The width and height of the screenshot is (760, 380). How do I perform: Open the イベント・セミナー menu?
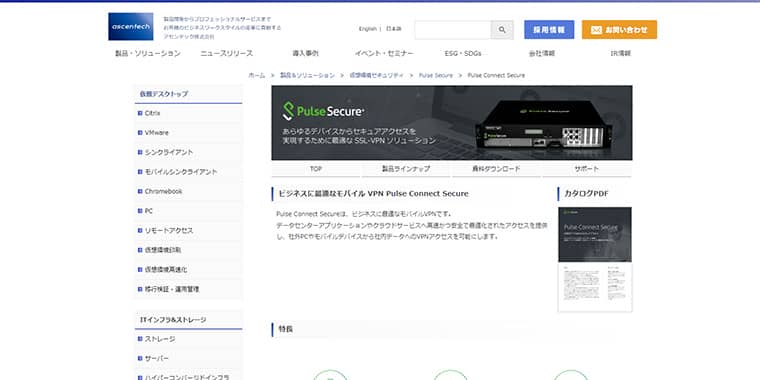click(384, 53)
